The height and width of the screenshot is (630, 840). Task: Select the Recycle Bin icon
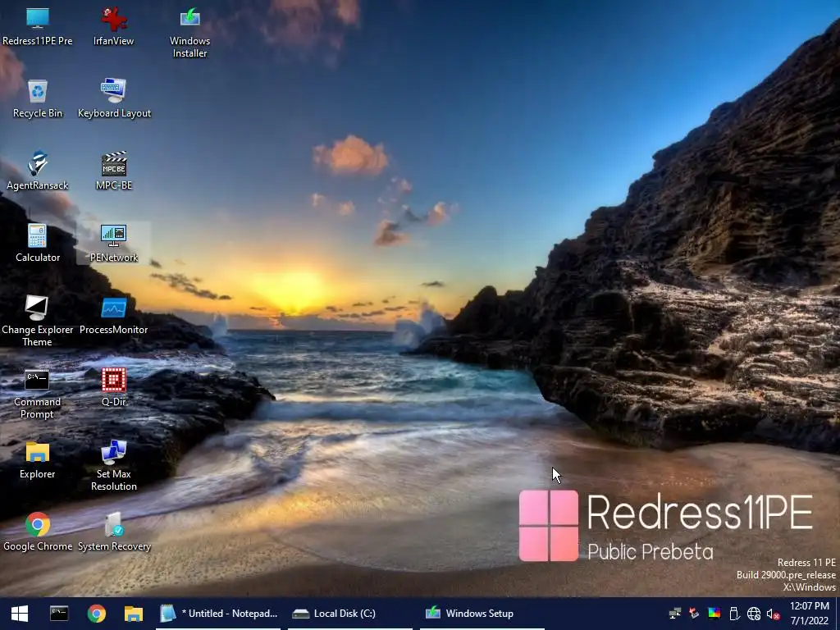coord(38,99)
